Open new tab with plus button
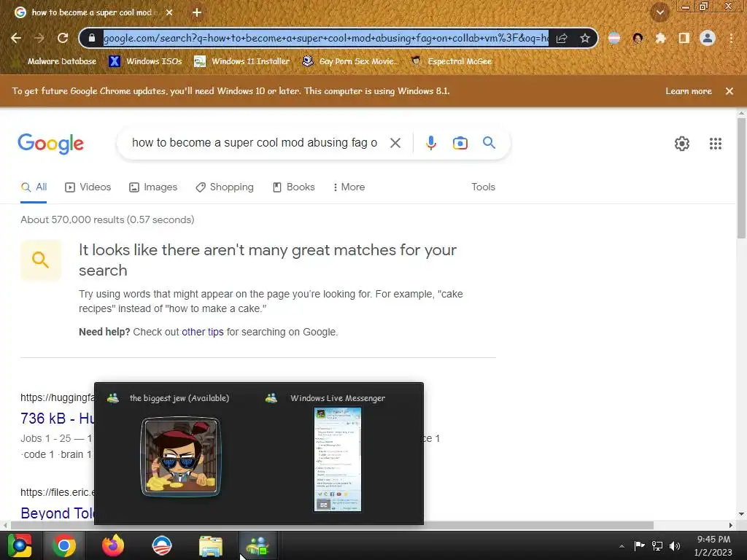747x560 pixels. click(197, 12)
